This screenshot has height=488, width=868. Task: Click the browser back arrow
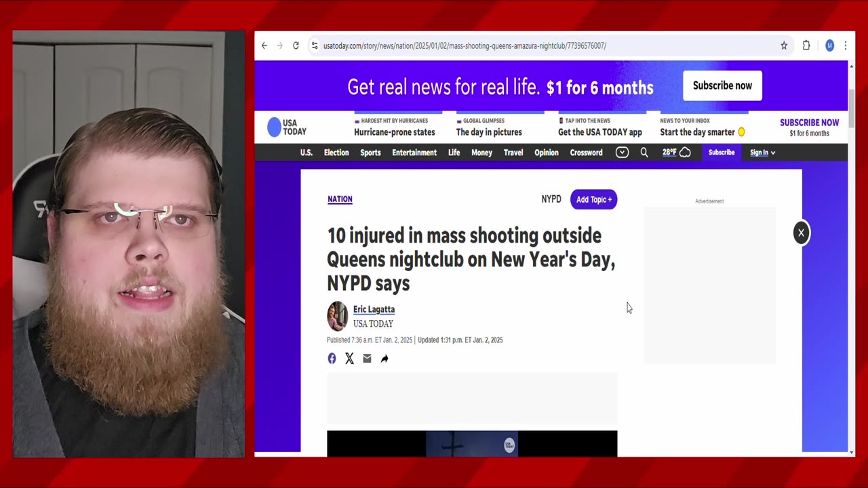[x=264, y=45]
